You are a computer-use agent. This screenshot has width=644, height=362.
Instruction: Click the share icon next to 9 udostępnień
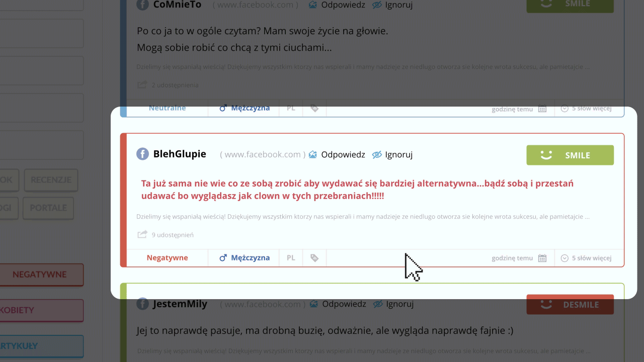[142, 234]
